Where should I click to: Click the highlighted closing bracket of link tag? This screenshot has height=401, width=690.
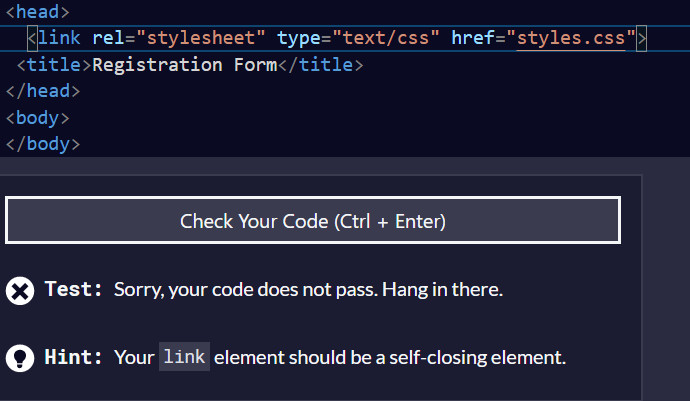click(x=642, y=39)
